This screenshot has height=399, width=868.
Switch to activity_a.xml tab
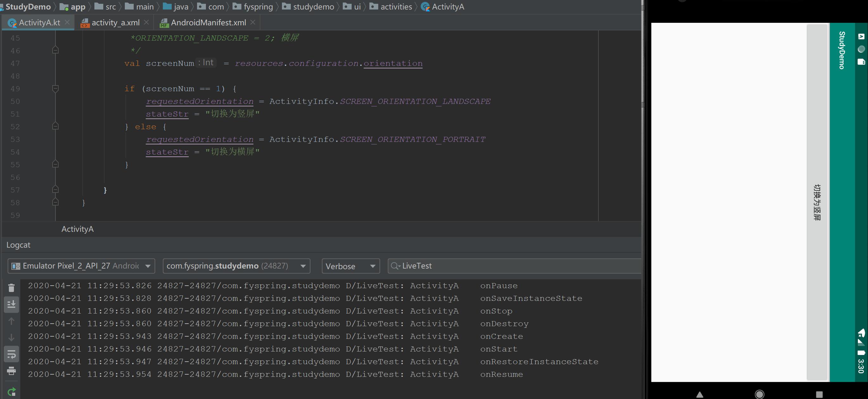115,22
